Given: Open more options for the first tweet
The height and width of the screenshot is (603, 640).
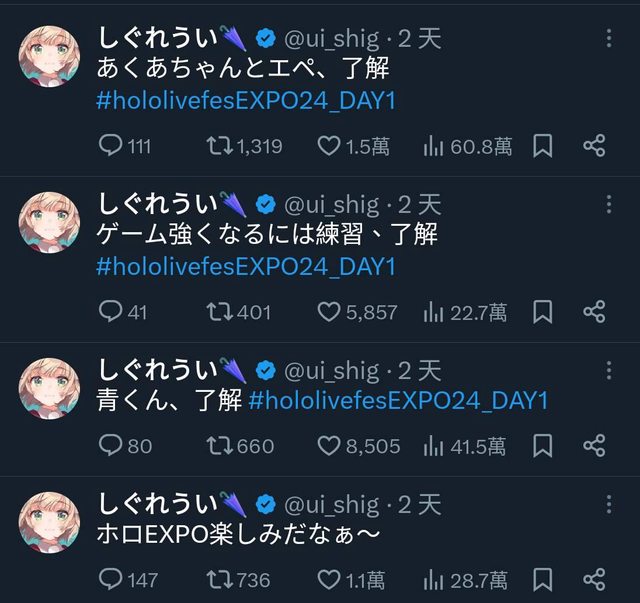Looking at the screenshot, I should point(609,38).
